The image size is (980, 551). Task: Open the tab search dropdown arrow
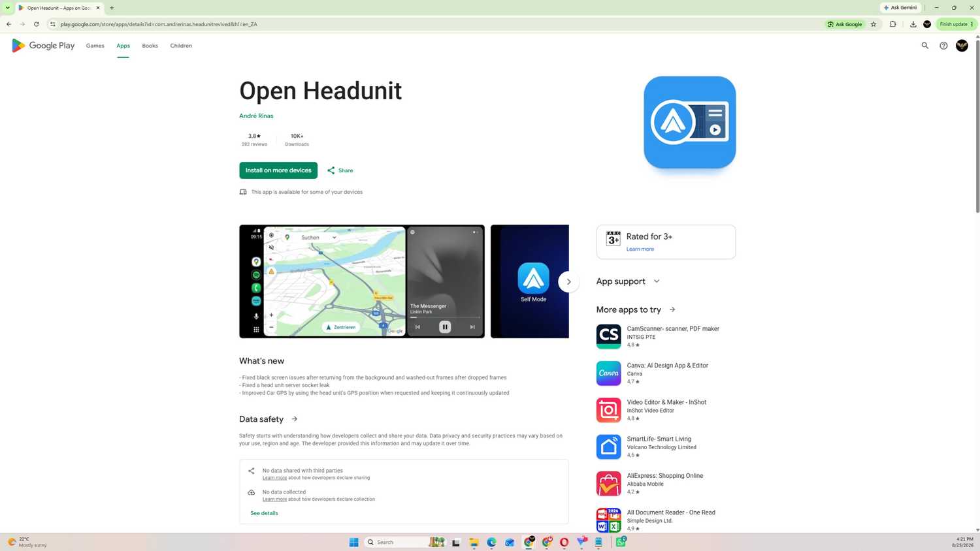7,8
